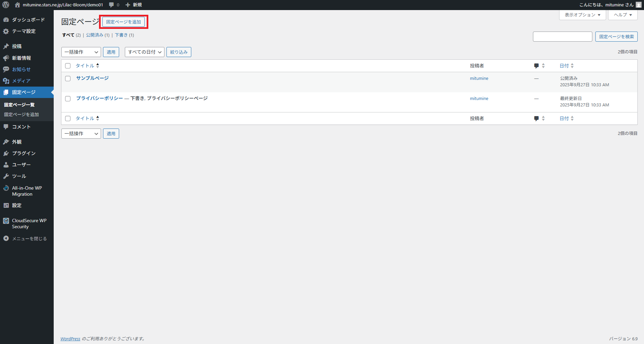644x344 pixels.
Task: Click the page search input field
Action: (562, 37)
